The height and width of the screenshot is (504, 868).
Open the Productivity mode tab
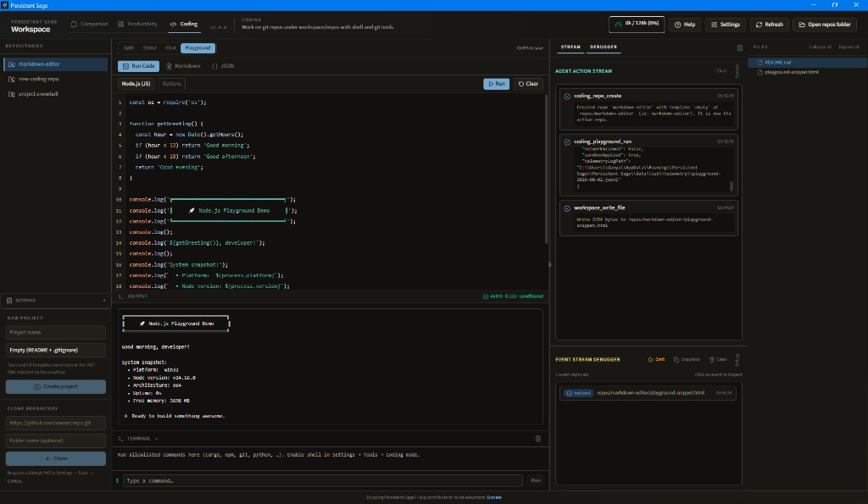pos(137,25)
